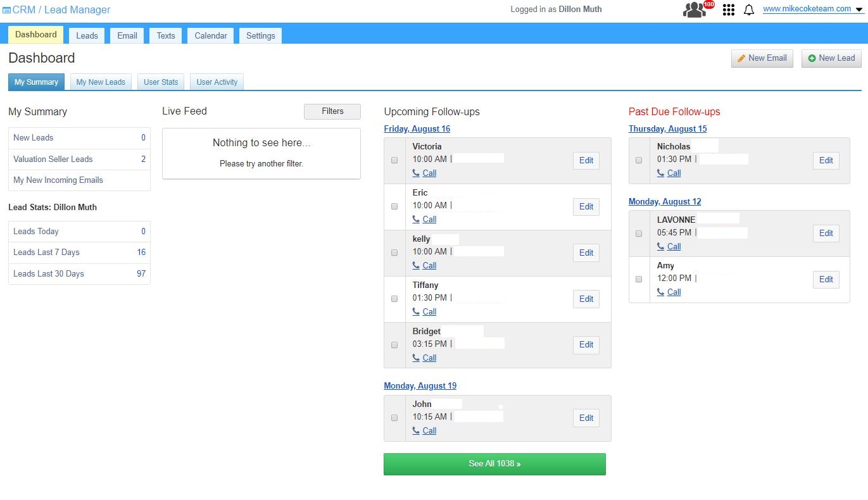The image size is (868, 500).
Task: Click the CRM window icon beside Lead Manager
Action: 7,10
